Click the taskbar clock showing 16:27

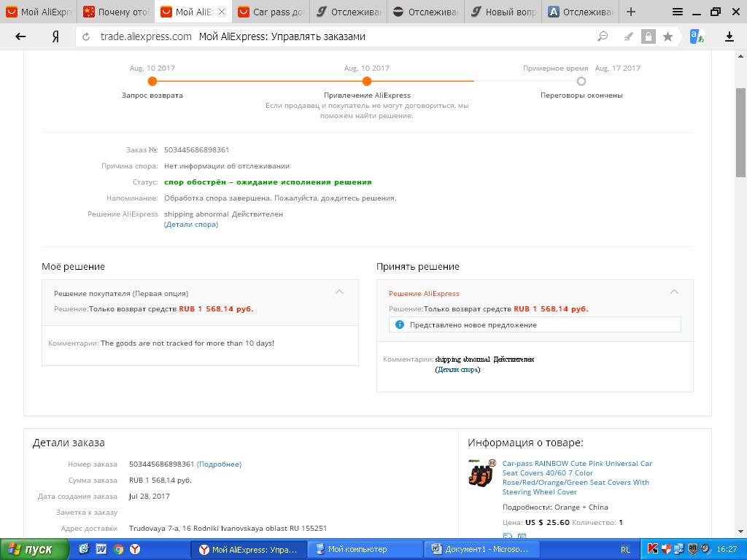[727, 550]
